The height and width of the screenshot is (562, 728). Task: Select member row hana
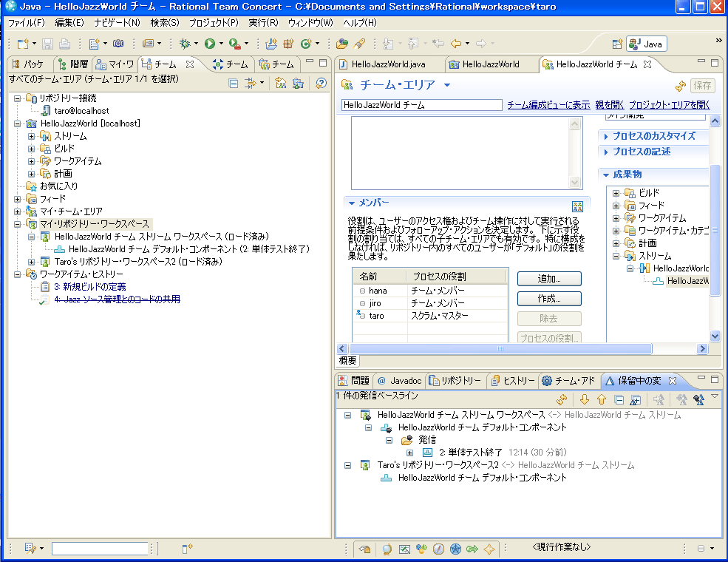pos(430,291)
